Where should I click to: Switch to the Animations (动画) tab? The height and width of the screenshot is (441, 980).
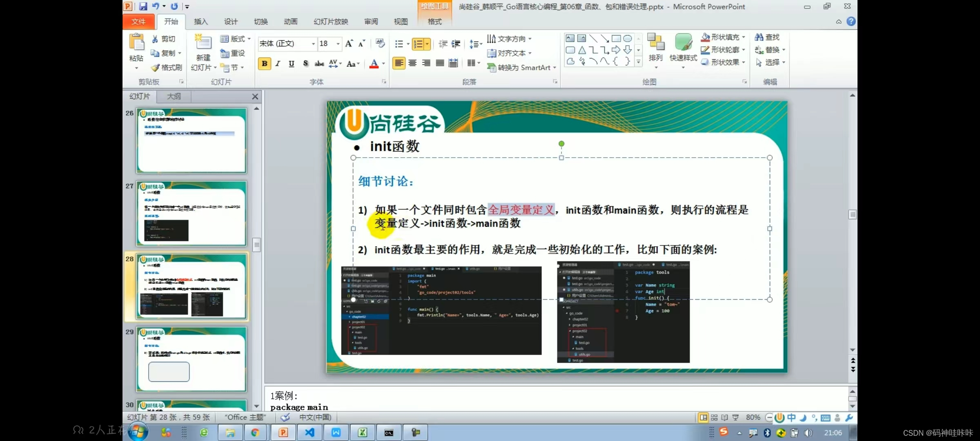pyautogui.click(x=290, y=22)
